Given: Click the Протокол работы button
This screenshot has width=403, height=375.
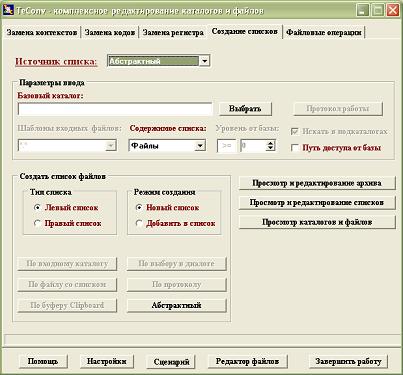Looking at the screenshot, I should [338, 109].
